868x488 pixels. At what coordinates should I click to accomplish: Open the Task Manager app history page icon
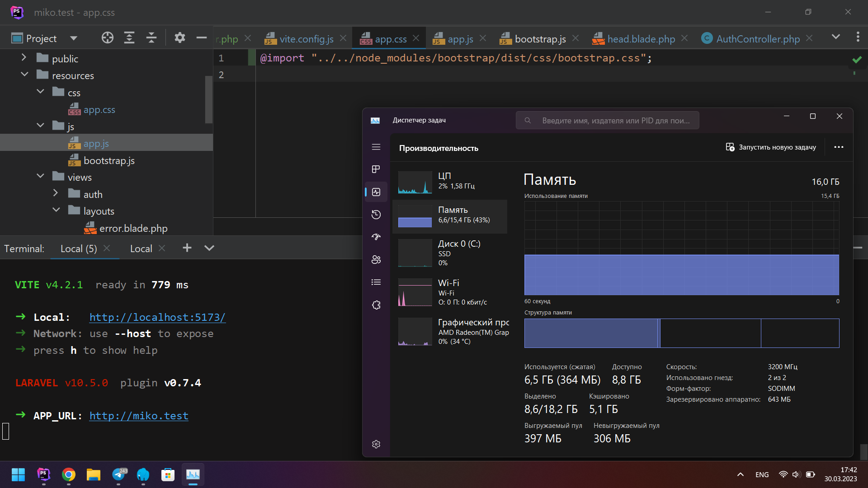pos(376,215)
